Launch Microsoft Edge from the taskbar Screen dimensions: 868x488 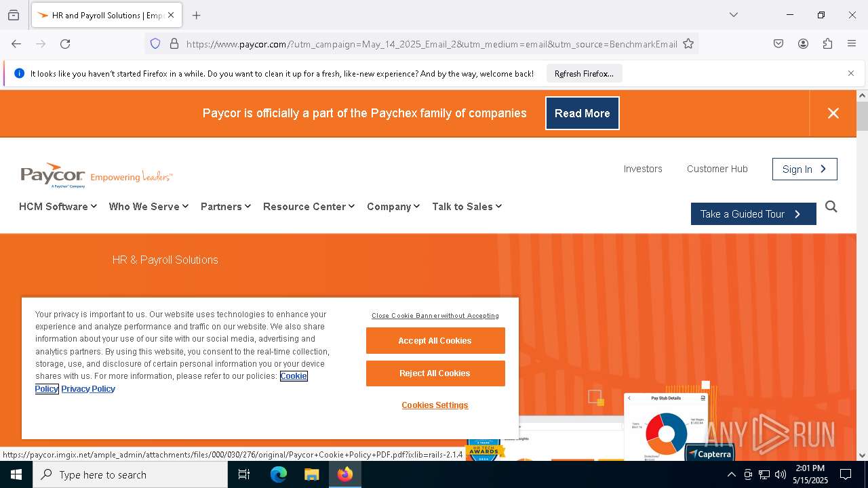tap(279, 474)
